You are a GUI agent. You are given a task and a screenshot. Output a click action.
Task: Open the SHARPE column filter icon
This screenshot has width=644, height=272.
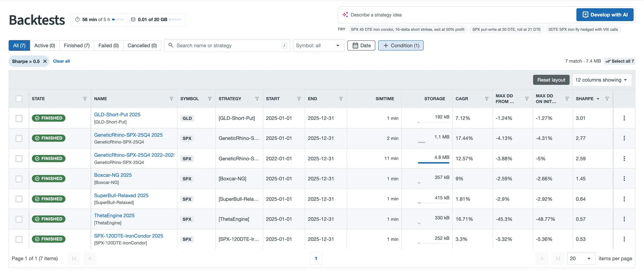click(607, 99)
